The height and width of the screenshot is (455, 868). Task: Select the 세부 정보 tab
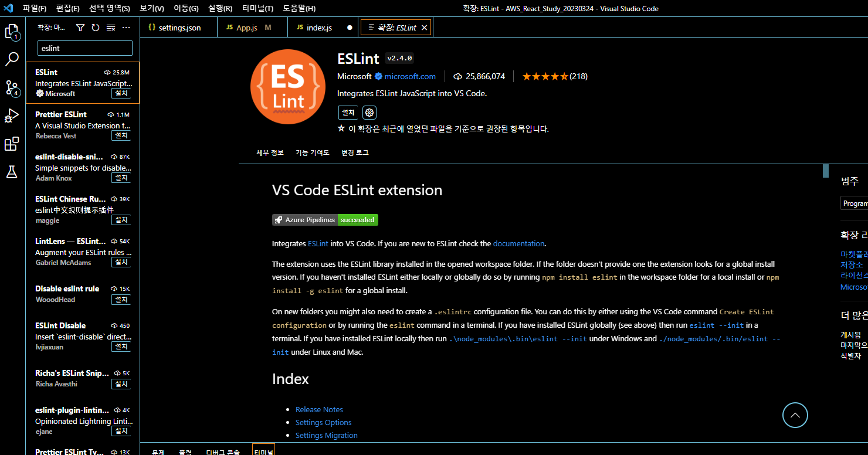pos(270,152)
